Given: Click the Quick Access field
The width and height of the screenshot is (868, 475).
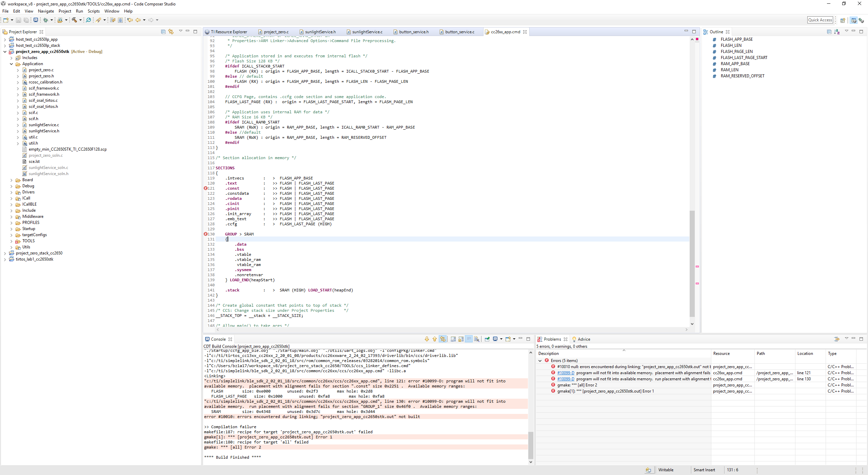Looking at the screenshot, I should click(x=820, y=20).
